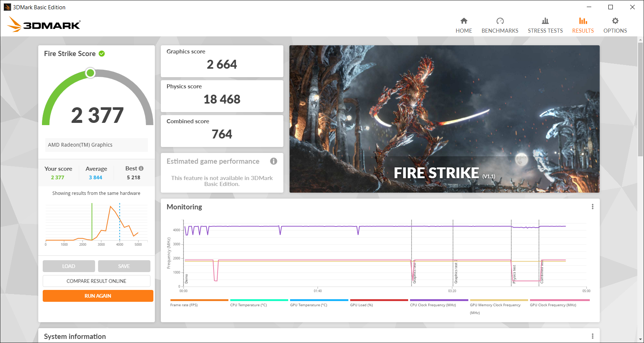Click the 'AMD Radeon(TM) Graphics' label
This screenshot has width=644, height=343.
80,145
